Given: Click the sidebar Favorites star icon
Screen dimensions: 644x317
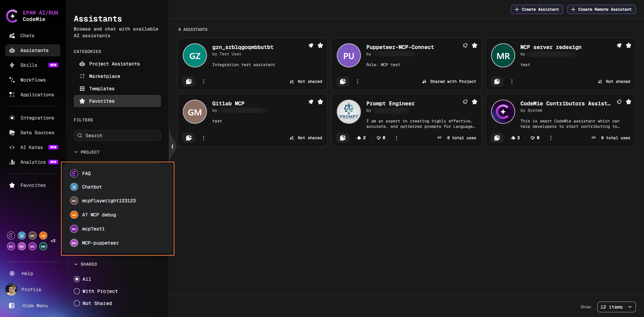Looking at the screenshot, I should click(12, 185).
